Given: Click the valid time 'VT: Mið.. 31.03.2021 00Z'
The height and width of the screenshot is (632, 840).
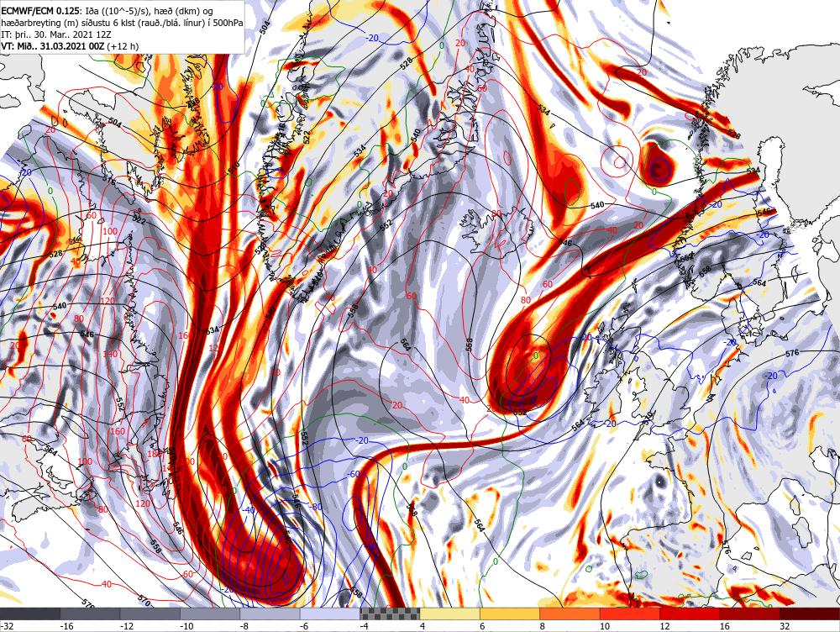Looking at the screenshot, I should coord(52,46).
